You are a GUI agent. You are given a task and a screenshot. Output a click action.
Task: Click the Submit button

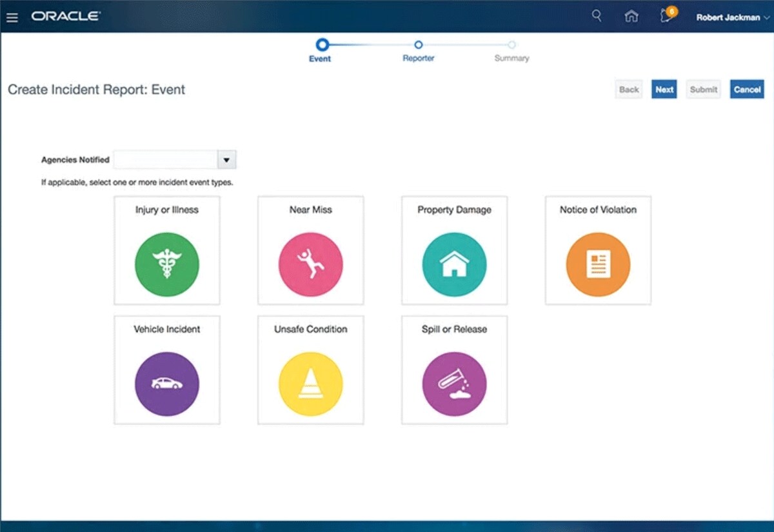click(x=704, y=90)
